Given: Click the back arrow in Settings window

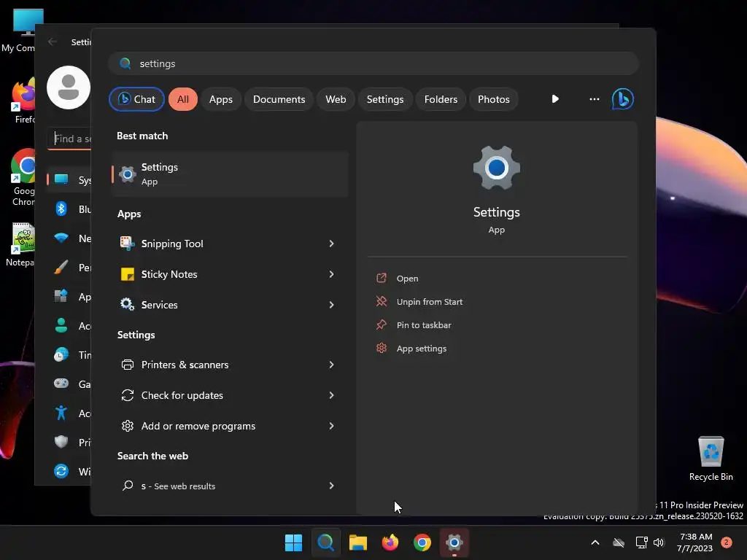Looking at the screenshot, I should [x=53, y=42].
